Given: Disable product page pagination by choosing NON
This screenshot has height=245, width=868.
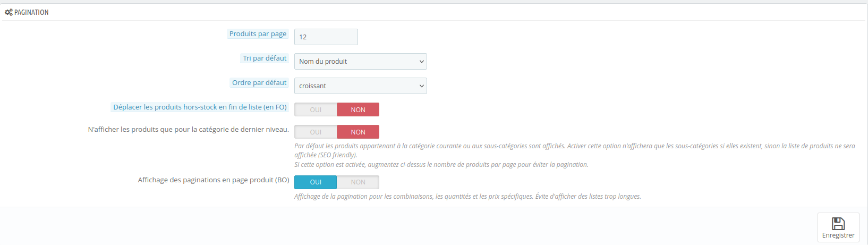Looking at the screenshot, I should [x=358, y=182].
